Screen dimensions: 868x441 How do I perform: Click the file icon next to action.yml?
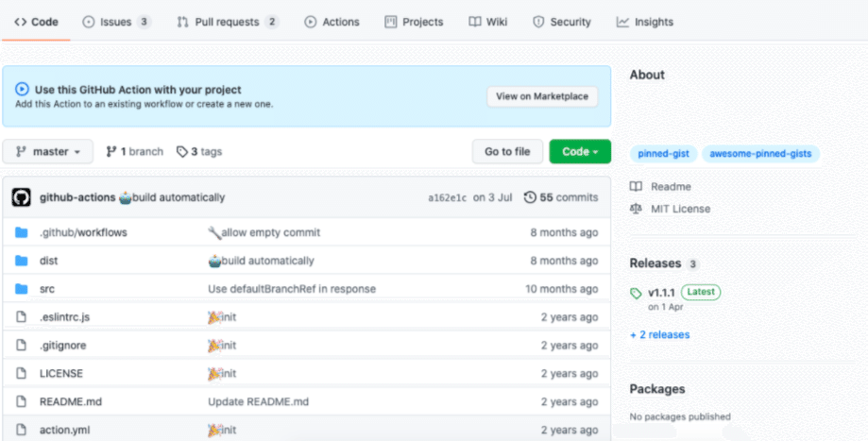pyautogui.click(x=21, y=430)
